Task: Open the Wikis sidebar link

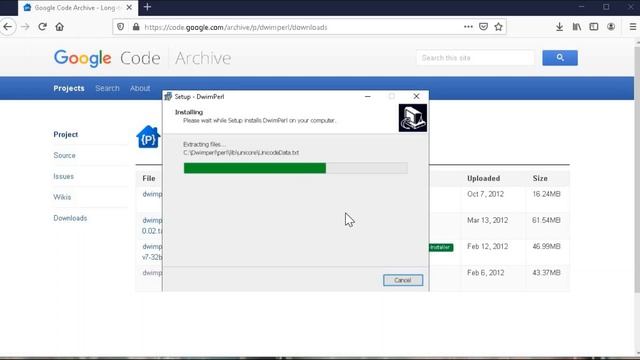Action: pos(62,197)
